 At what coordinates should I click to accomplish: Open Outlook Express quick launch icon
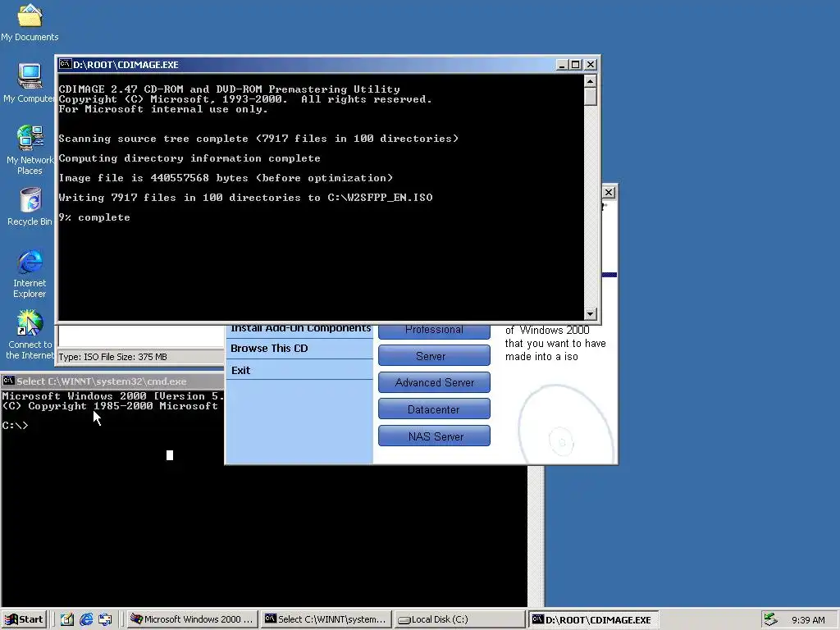click(x=105, y=620)
